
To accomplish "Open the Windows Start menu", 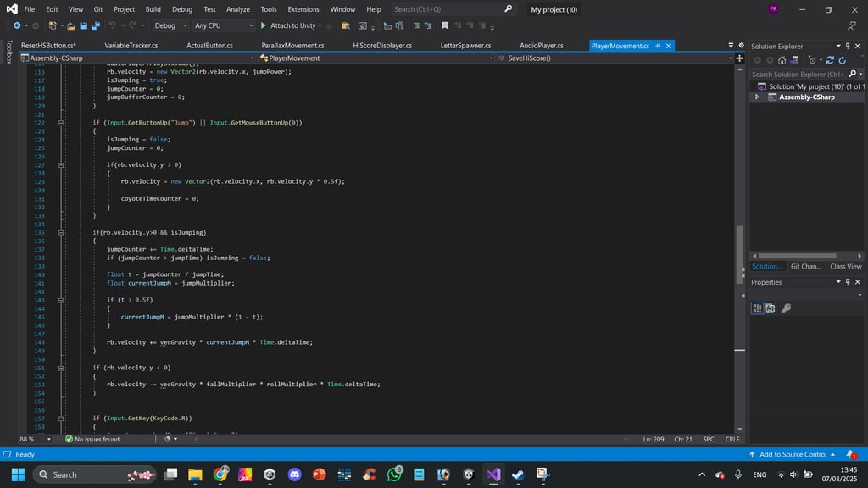I will pos(19,474).
